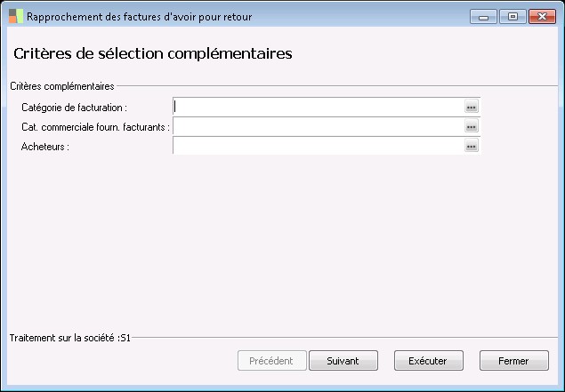This screenshot has width=565, height=392.
Task: Click the "Acheteurs :" label
Action: click(x=45, y=147)
